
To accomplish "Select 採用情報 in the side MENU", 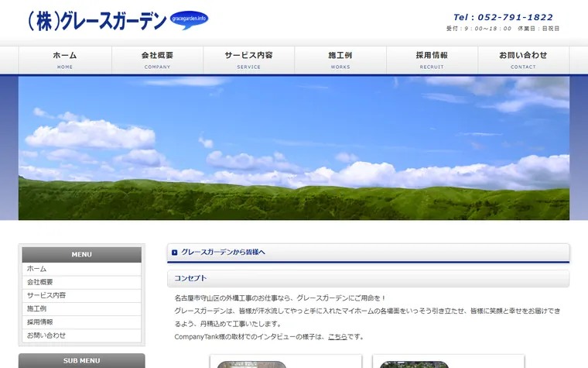I will tap(82, 322).
